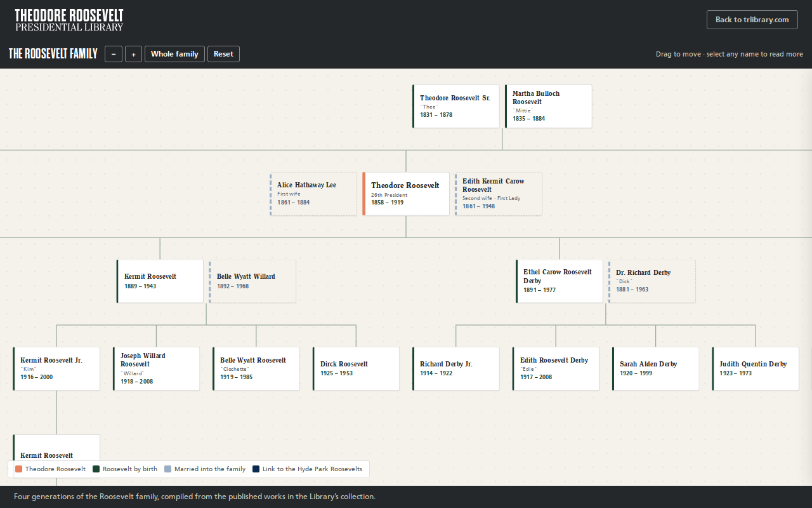Viewport: 812px width, 508px height.
Task: Zoom in with the plus button
Action: [133, 54]
